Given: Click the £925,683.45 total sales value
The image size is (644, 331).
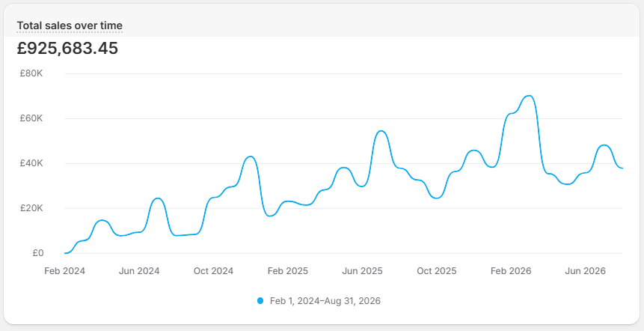Looking at the screenshot, I should click(x=67, y=48).
